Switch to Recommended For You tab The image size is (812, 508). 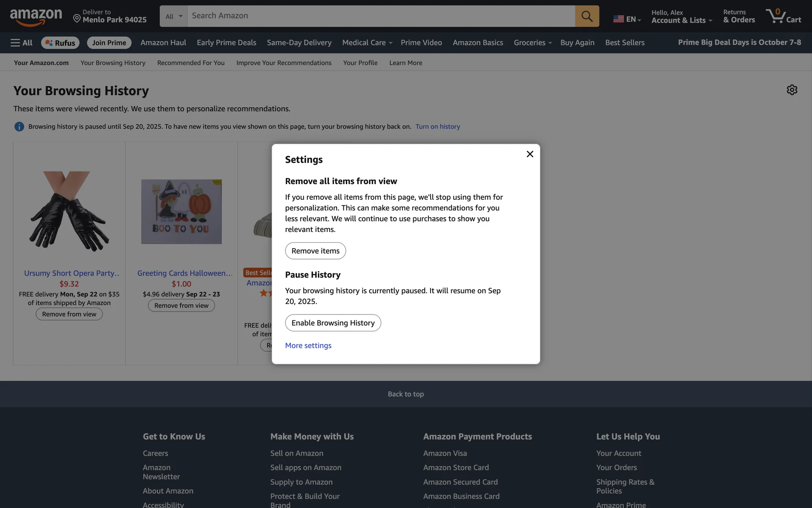[191, 63]
